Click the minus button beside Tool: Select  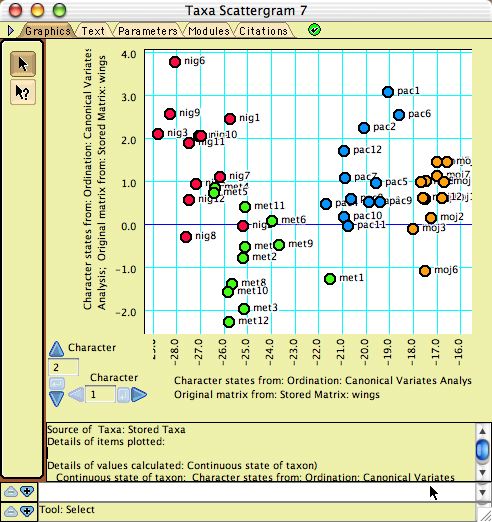pyautogui.click(x=11, y=511)
